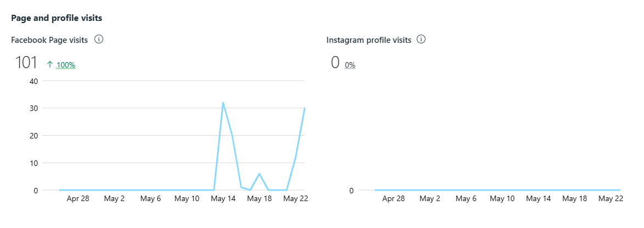Click the Facebook line's endpoint at May 22
644x228 pixels.
click(304, 108)
